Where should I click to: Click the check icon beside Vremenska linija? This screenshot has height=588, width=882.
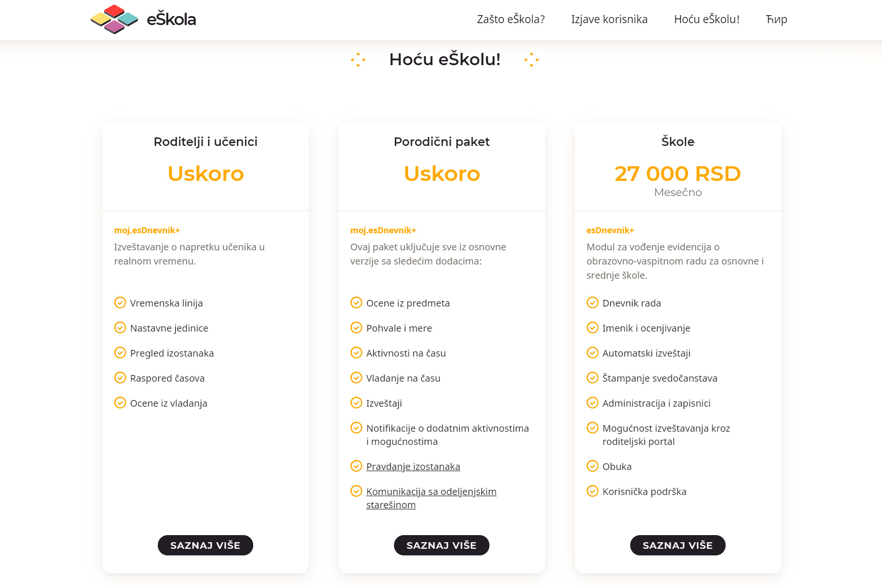[x=120, y=303]
